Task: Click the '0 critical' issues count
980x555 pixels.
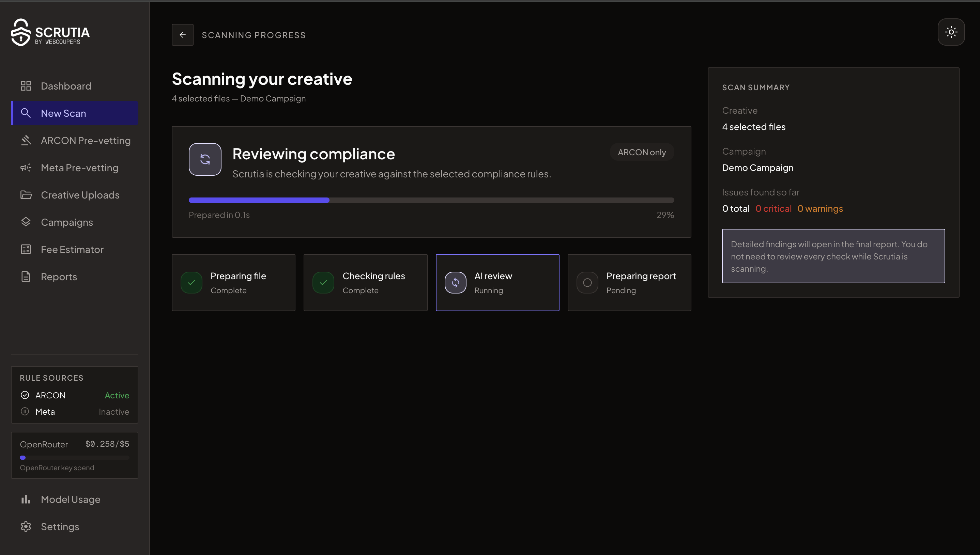Action: coord(773,208)
